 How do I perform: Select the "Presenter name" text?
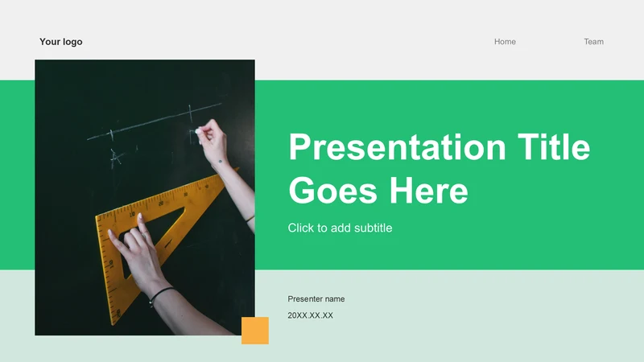click(316, 298)
